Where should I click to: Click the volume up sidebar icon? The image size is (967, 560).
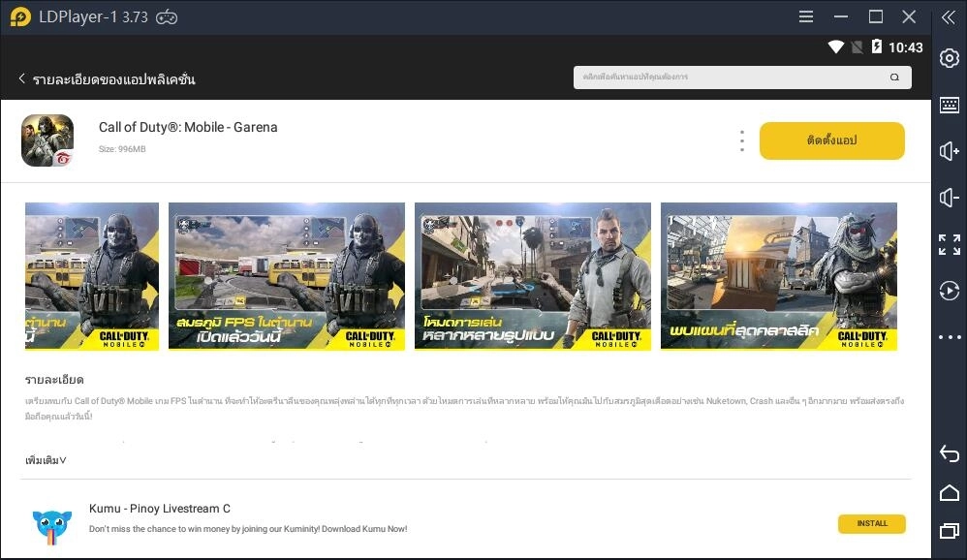pos(950,151)
